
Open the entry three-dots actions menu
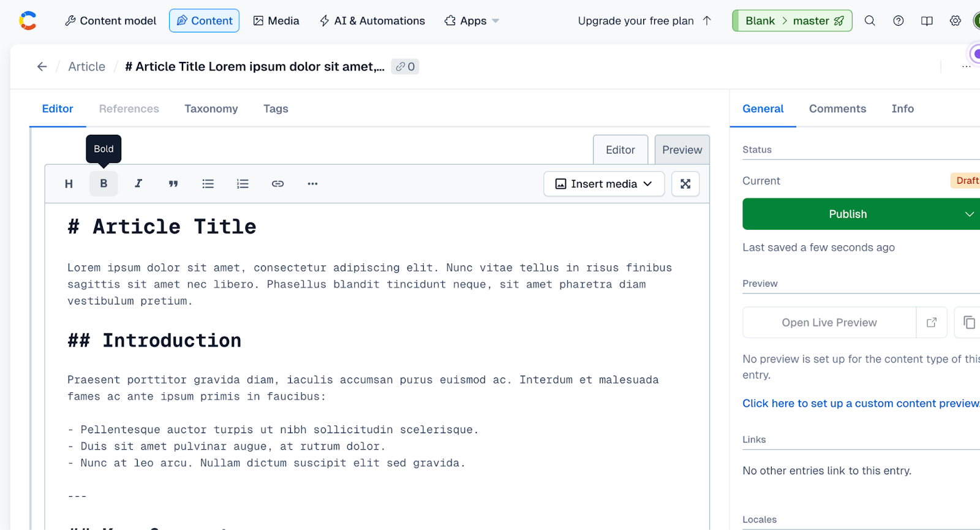(x=966, y=67)
